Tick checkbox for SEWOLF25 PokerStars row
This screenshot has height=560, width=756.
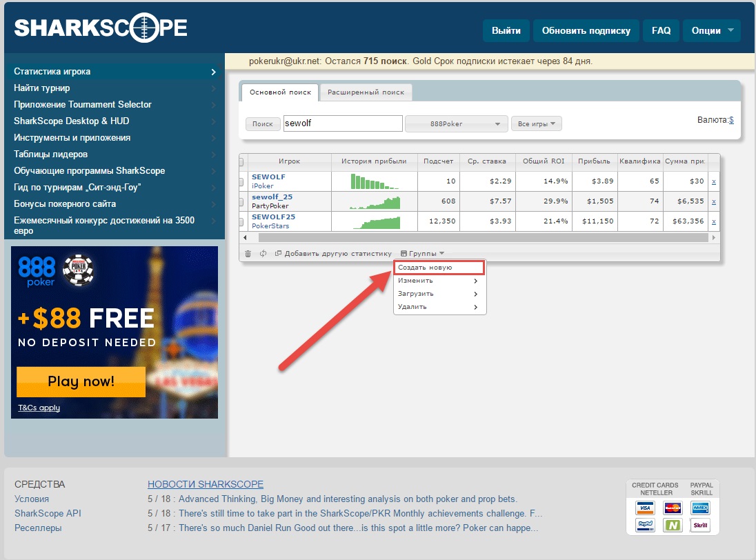(x=241, y=221)
